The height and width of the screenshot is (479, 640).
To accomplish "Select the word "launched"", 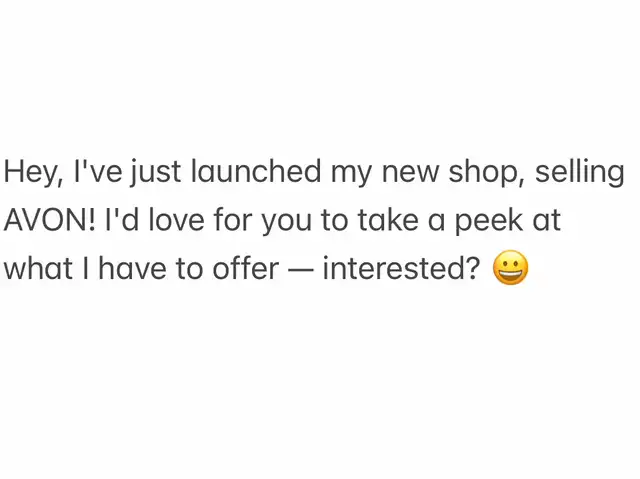I will pyautogui.click(x=256, y=171).
